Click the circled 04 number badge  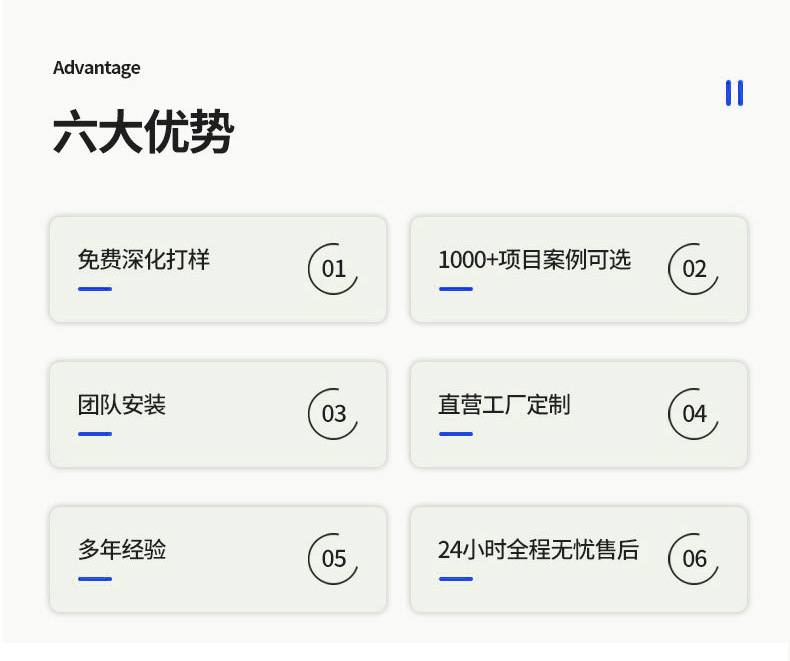point(694,413)
